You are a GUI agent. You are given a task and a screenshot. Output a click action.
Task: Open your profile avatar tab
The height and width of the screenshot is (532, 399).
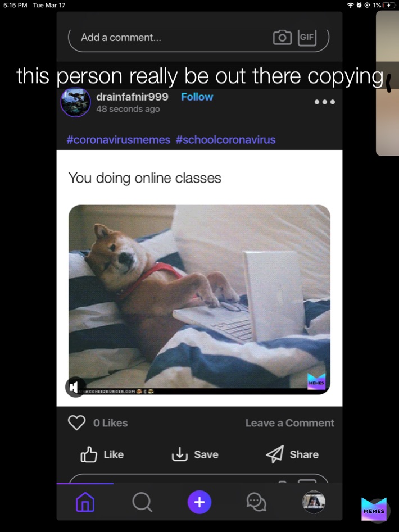point(314,502)
